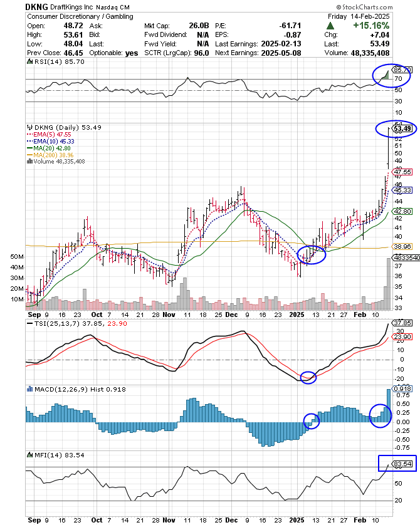Screen dimensions: 420x525
Task: Click the DKNG ticker symbol in title
Action: [36, 7]
